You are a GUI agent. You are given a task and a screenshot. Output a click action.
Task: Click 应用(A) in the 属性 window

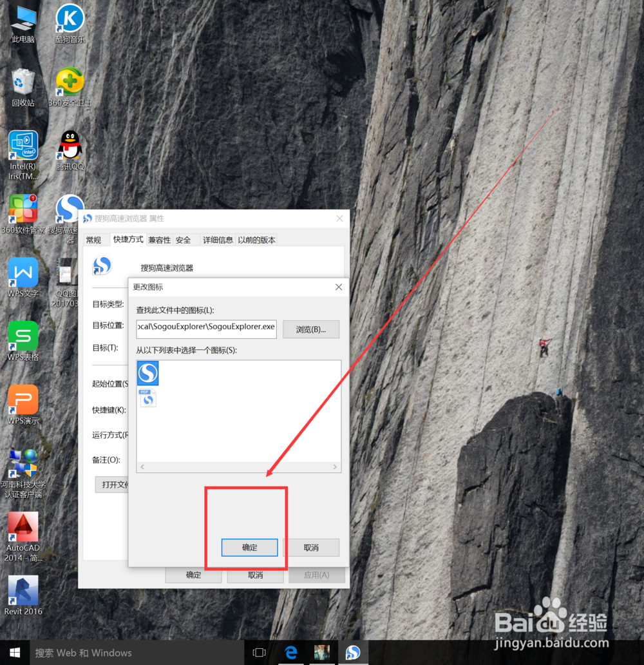(317, 575)
